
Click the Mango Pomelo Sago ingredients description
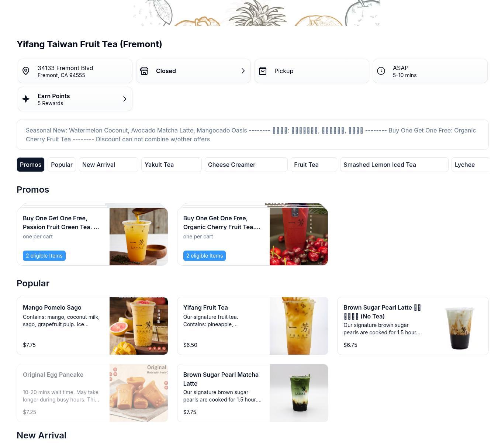point(61,321)
